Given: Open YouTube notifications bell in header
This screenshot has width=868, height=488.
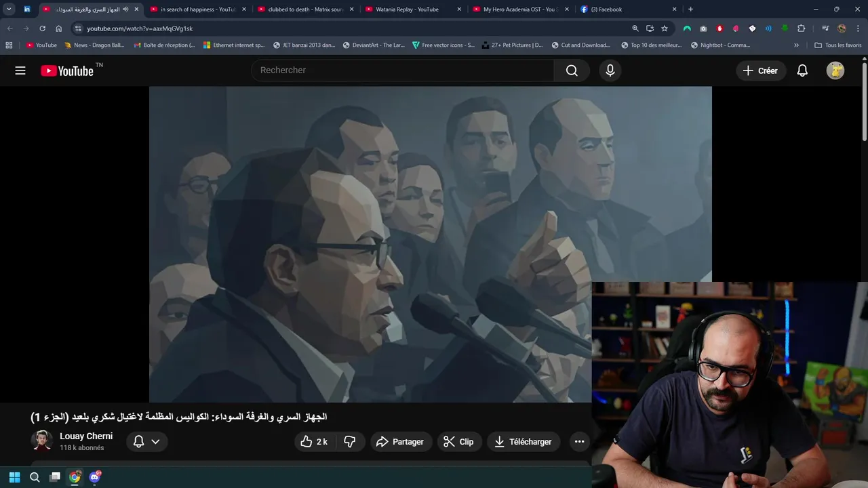Looking at the screenshot, I should [x=802, y=70].
